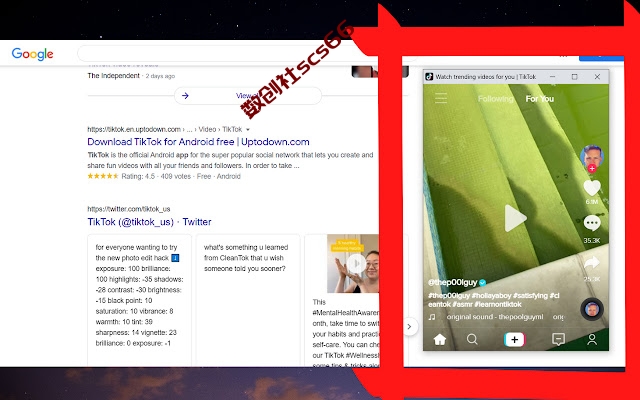Open tweet card about CleanTok

point(248,300)
